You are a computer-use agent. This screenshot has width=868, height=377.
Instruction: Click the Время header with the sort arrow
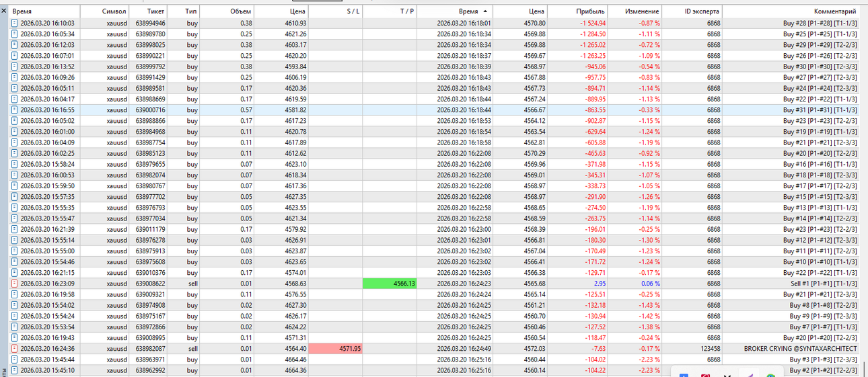[456, 11]
